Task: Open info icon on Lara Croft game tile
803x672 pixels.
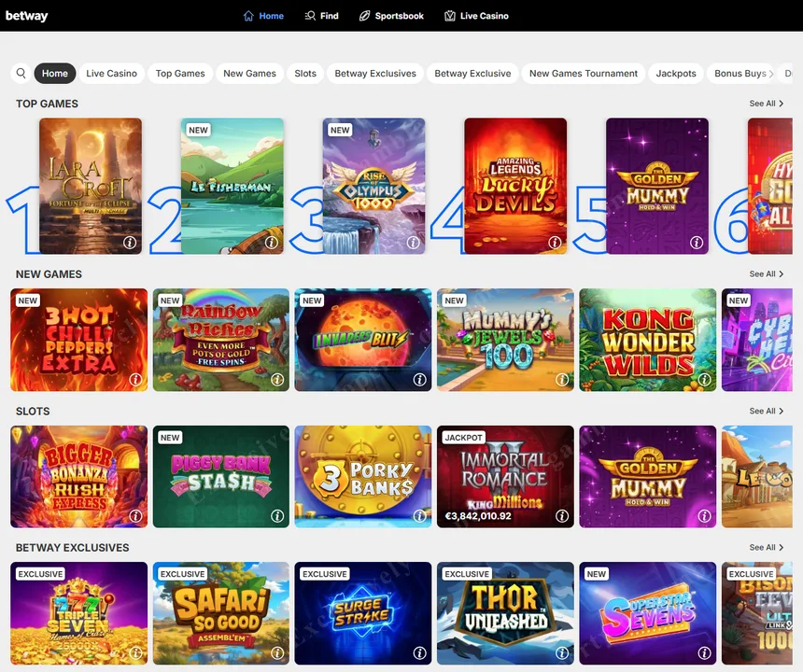Action: (x=129, y=243)
